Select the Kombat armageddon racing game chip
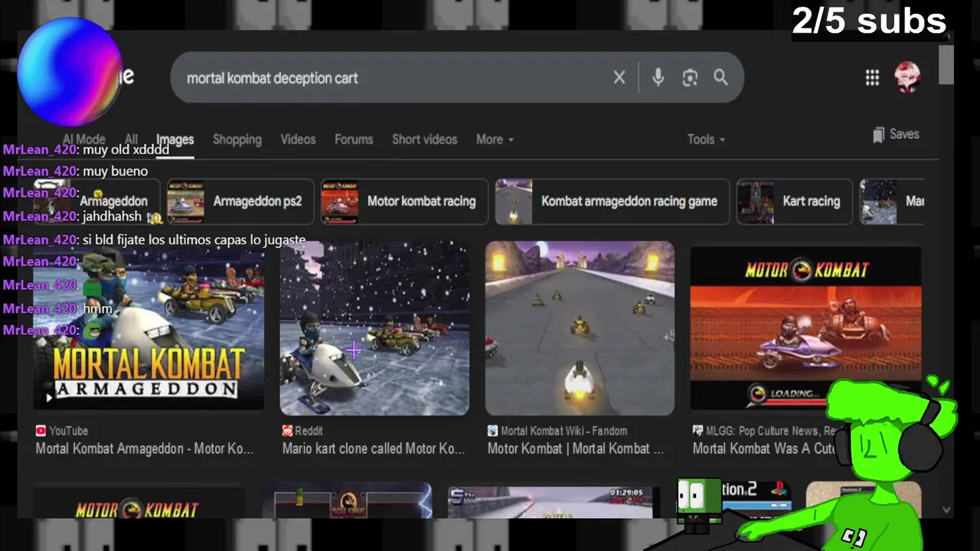980x551 pixels. pyautogui.click(x=612, y=201)
